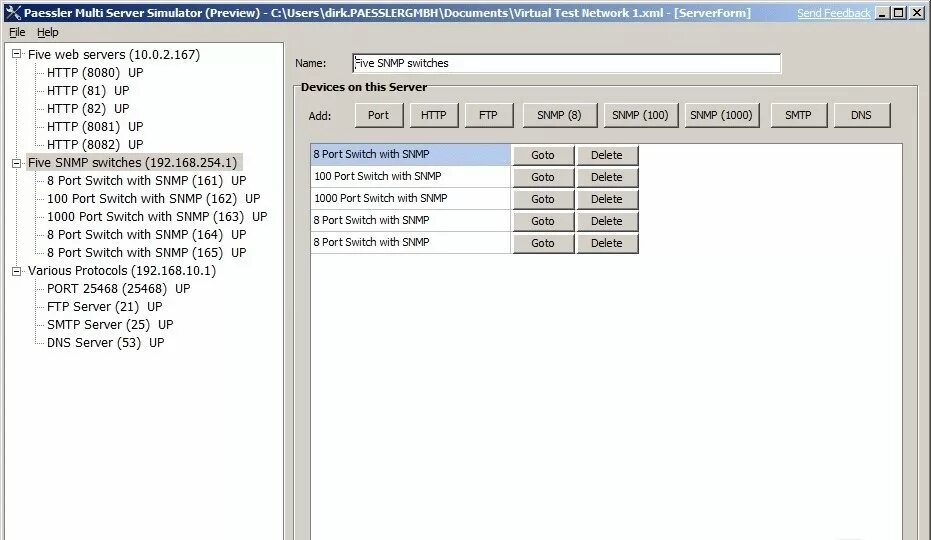Select HTTP (8082) UP tree entry

point(95,144)
